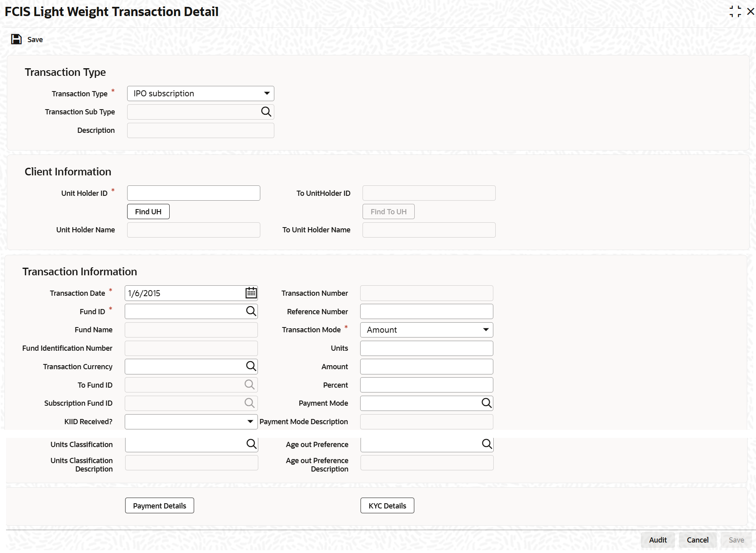The image size is (756, 553).
Task: Open Transaction Currency lookup icon
Action: click(251, 366)
